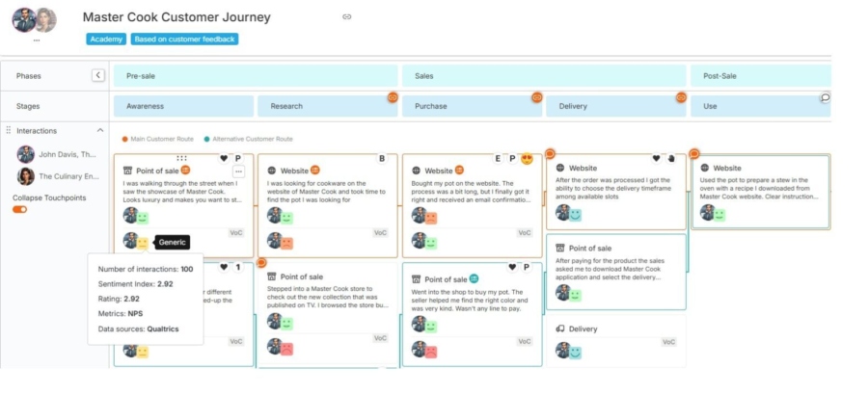Click the VoC label on Awareness Point of sale card
This screenshot has width=868, height=395.
point(236,233)
